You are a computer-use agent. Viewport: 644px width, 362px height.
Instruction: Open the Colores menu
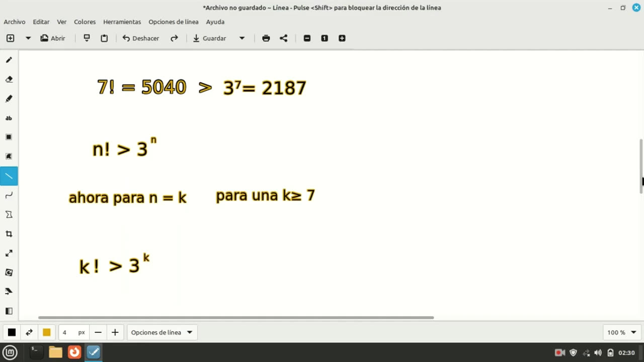point(85,22)
